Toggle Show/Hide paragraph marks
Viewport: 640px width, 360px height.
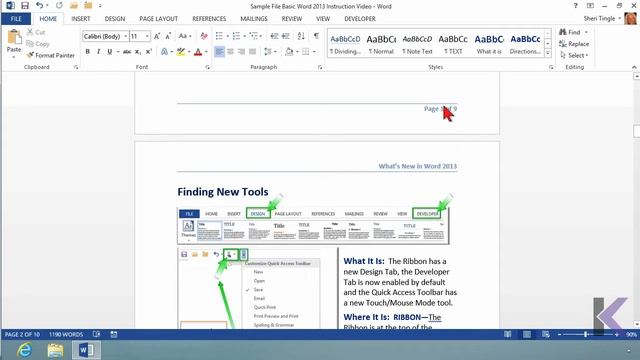point(316,36)
